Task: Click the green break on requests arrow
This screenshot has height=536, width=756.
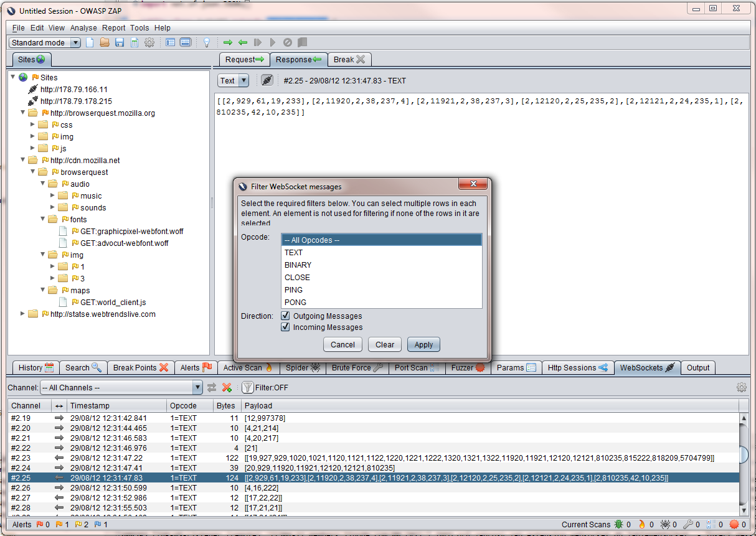Action: [x=228, y=42]
